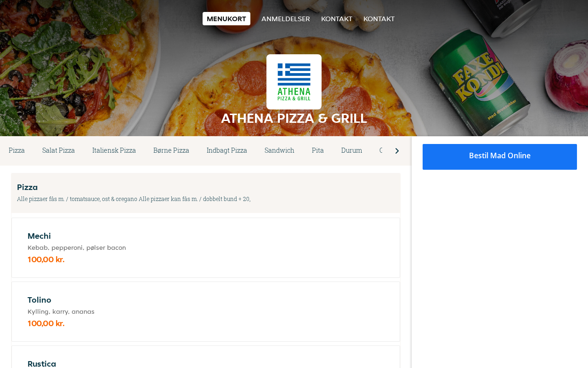The image size is (588, 368).
Task: Choose the Rustica pizza item
Action: [x=206, y=357]
